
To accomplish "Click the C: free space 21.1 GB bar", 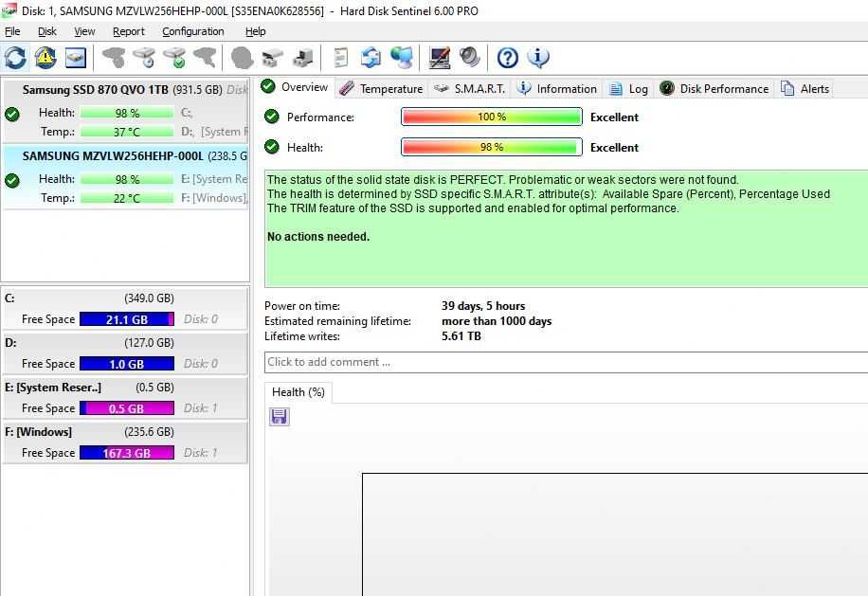I will (127, 319).
